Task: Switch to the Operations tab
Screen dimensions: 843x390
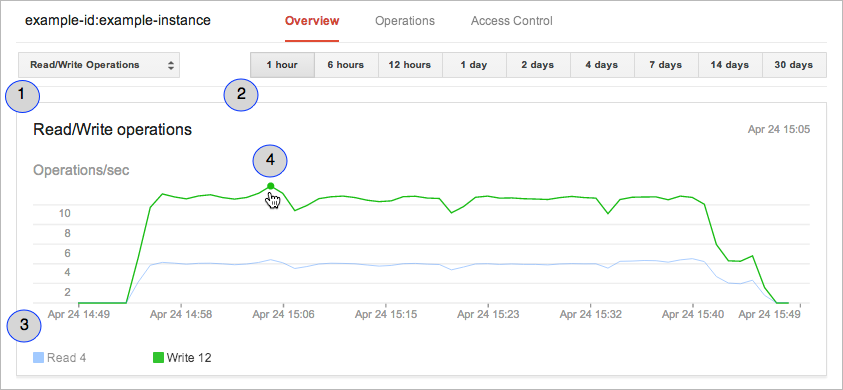Action: [x=405, y=21]
